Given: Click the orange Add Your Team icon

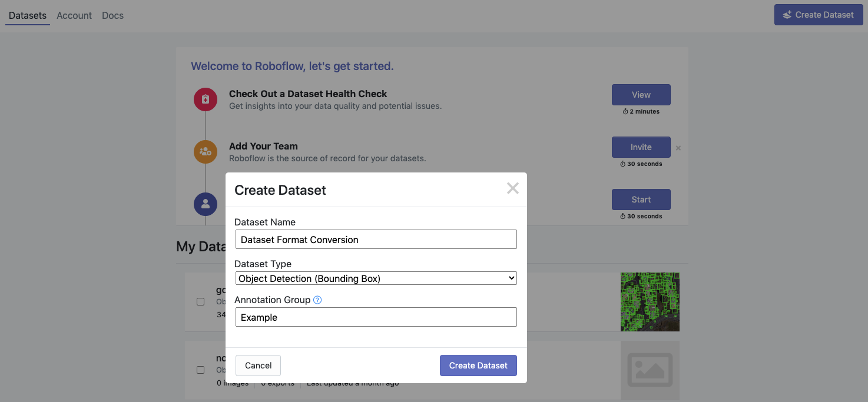Looking at the screenshot, I should (x=206, y=151).
